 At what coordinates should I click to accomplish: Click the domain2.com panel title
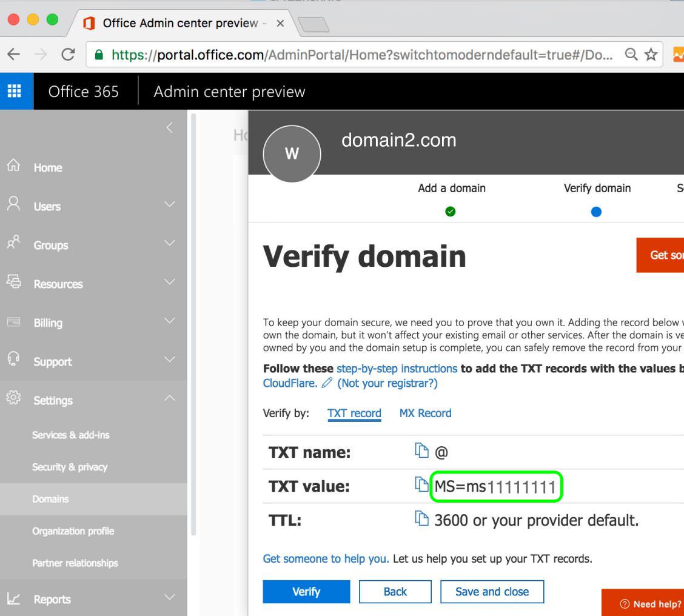[399, 140]
